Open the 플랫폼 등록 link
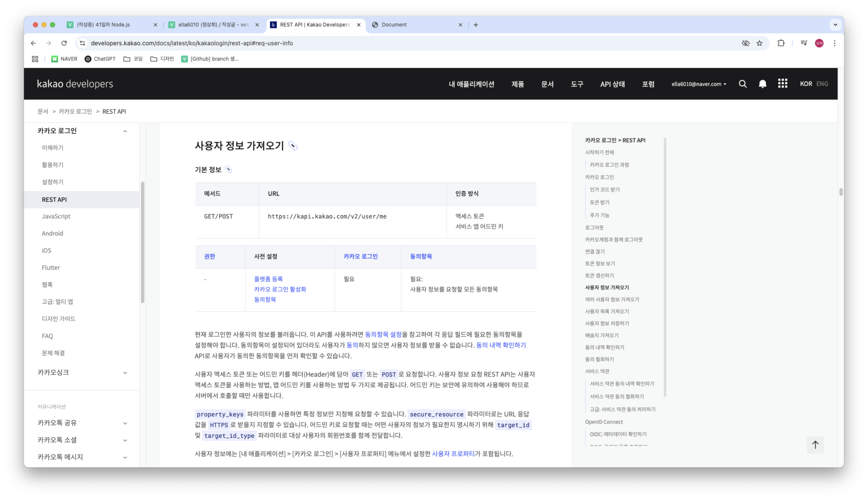Screen dimensions: 868x499 coord(268,279)
